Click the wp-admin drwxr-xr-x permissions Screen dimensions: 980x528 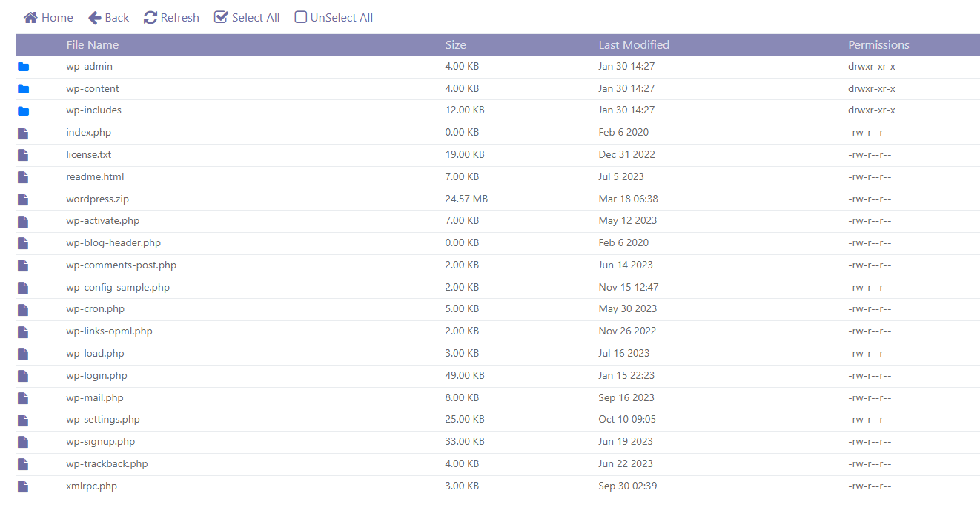[x=872, y=66]
